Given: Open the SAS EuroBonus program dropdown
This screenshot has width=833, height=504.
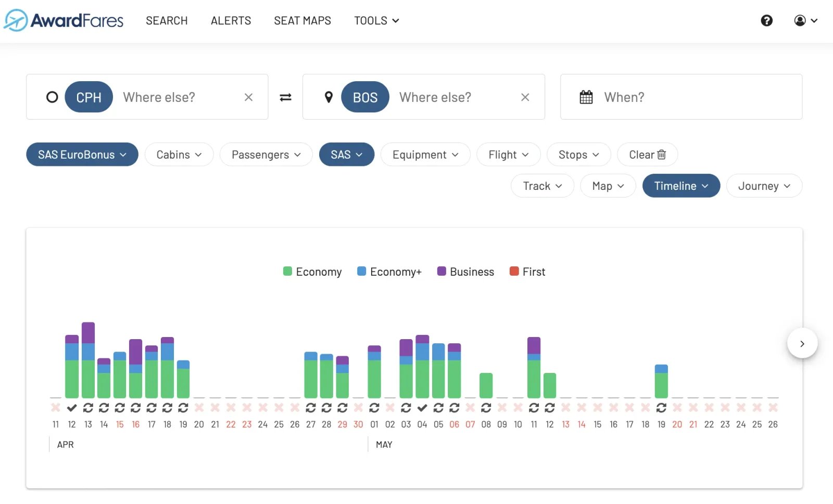Looking at the screenshot, I should (82, 154).
